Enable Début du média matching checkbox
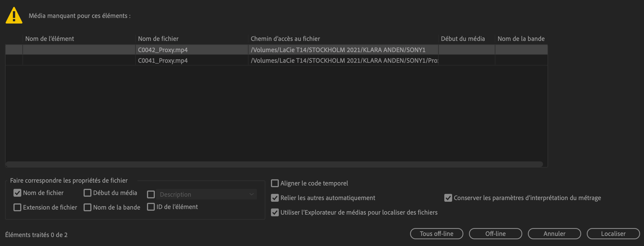 (88, 193)
